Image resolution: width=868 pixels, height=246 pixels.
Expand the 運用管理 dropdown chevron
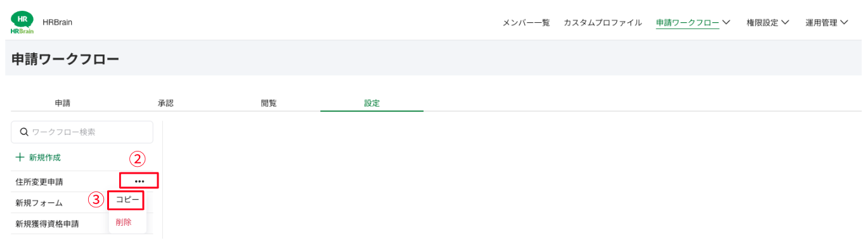(x=844, y=22)
